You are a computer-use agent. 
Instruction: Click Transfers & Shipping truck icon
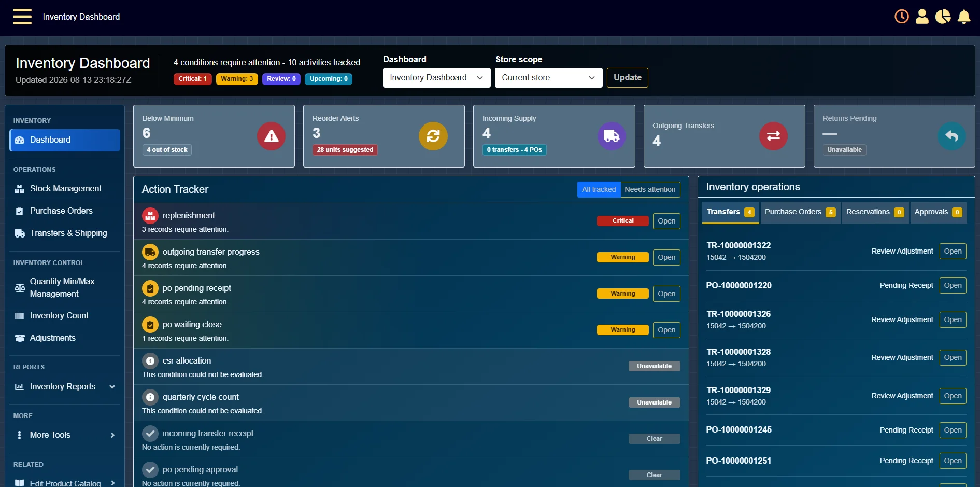click(20, 233)
